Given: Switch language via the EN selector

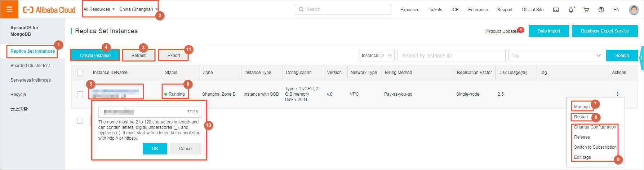Looking at the screenshot, I should [616, 10].
